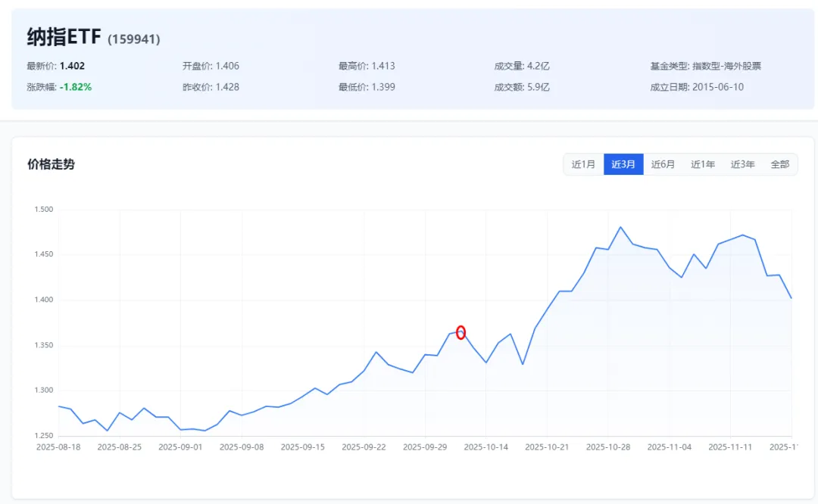Choose the 近1年 time range

703,164
